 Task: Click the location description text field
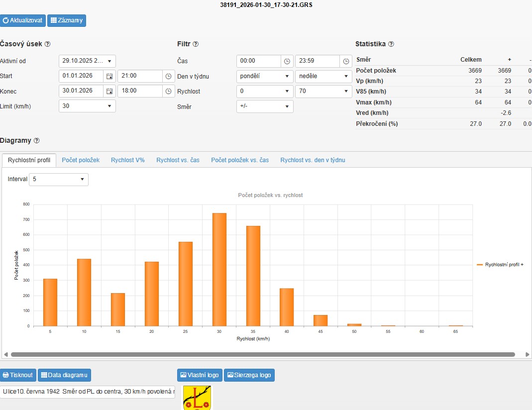pos(88,392)
